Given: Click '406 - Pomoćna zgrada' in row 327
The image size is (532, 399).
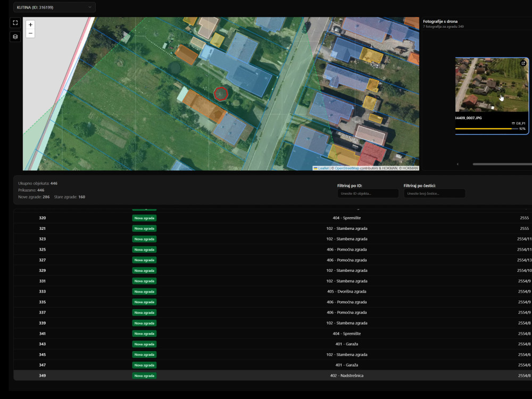Looking at the screenshot, I should 347,260.
